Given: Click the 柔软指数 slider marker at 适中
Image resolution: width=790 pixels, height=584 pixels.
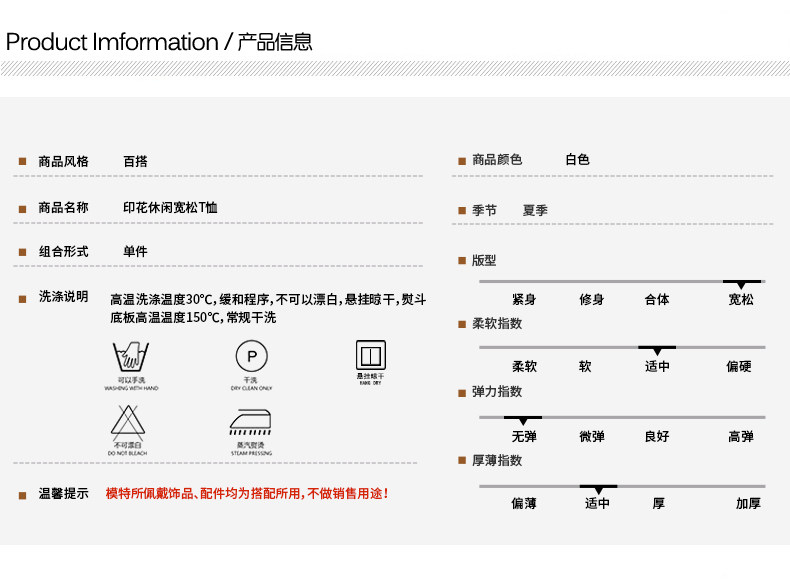Looking at the screenshot, I should 657,350.
